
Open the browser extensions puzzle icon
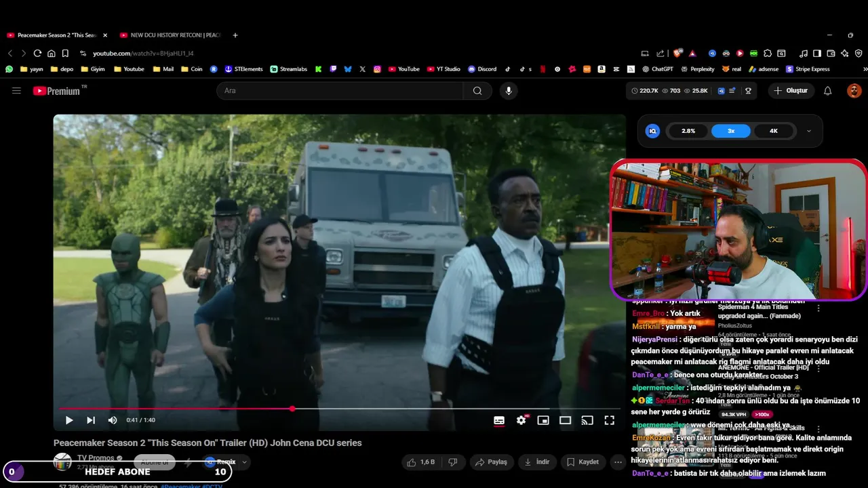click(x=768, y=54)
